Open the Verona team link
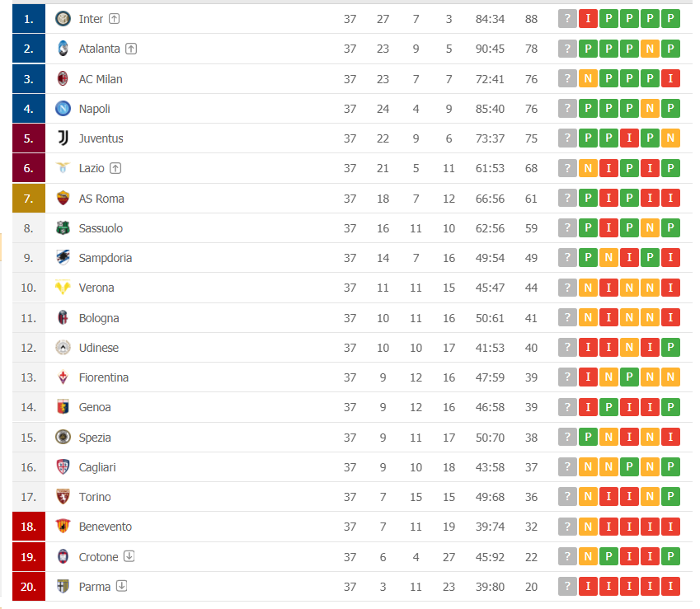Viewport: 700px width, 609px height. 96,288
